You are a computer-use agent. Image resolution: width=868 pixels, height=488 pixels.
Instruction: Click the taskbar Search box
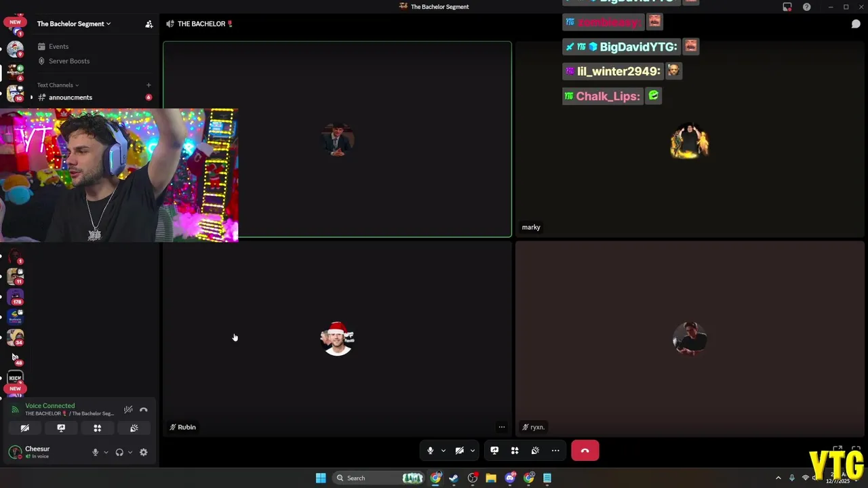(380, 478)
